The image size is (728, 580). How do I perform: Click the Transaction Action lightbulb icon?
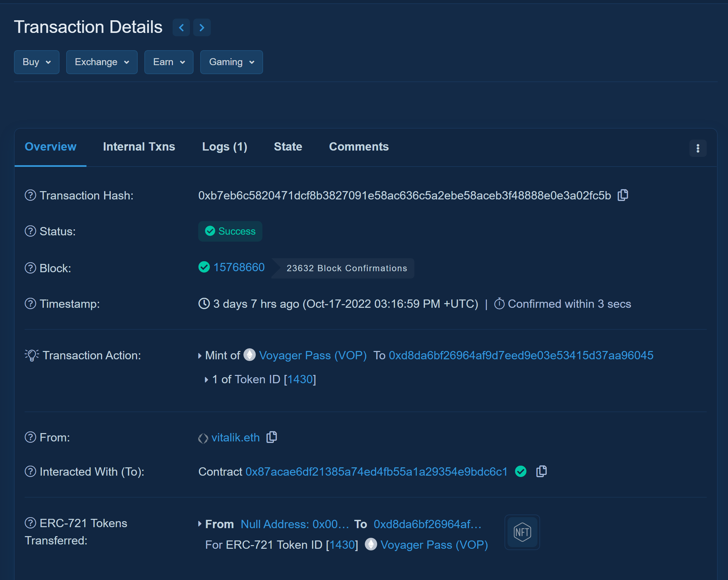32,355
